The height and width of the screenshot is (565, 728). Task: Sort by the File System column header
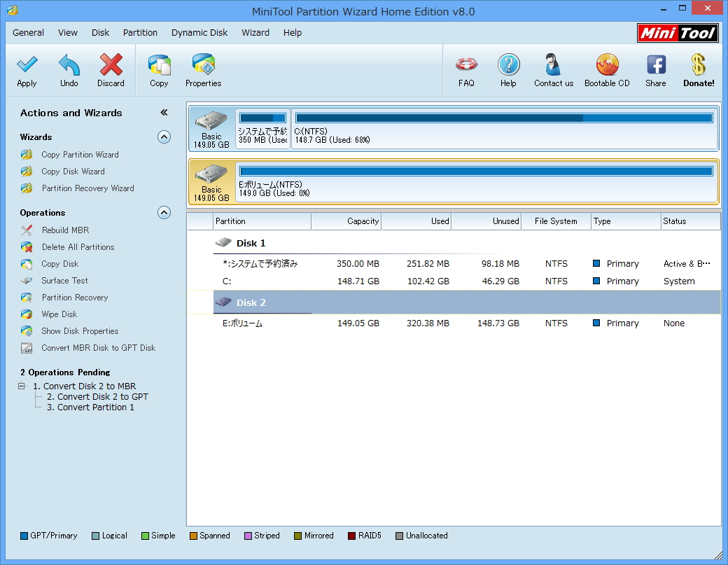click(x=556, y=221)
